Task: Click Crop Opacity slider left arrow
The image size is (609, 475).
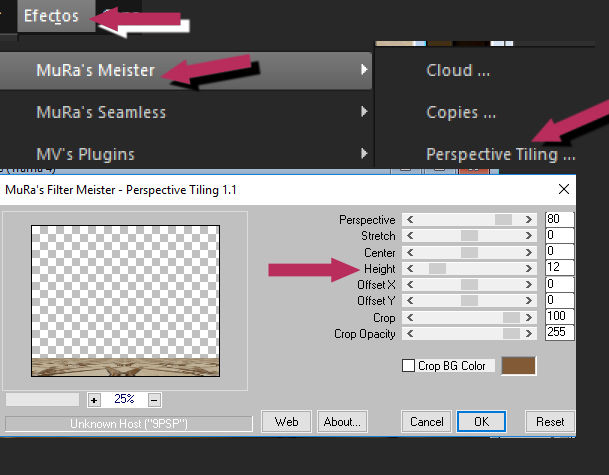Action: (410, 334)
